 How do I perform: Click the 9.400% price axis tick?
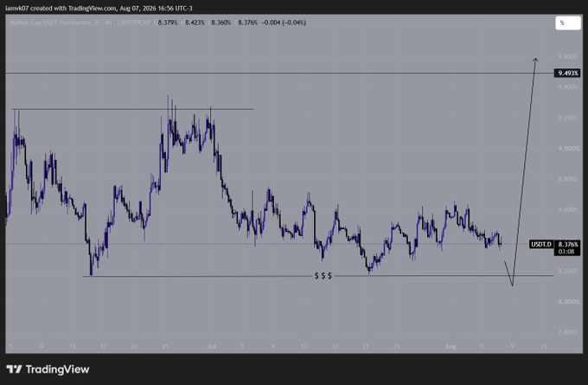567,87
